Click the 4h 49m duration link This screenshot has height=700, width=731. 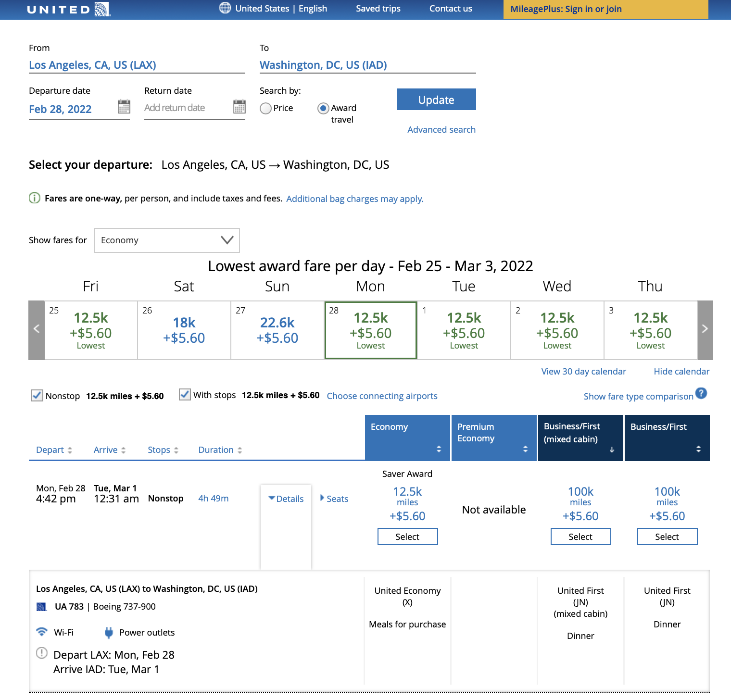[x=214, y=499]
